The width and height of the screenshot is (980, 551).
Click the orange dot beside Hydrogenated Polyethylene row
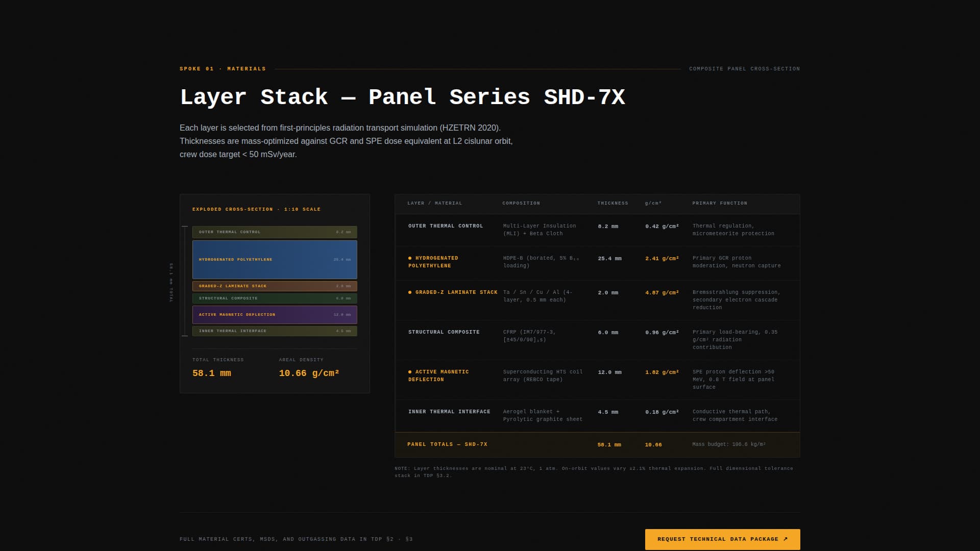(x=410, y=258)
